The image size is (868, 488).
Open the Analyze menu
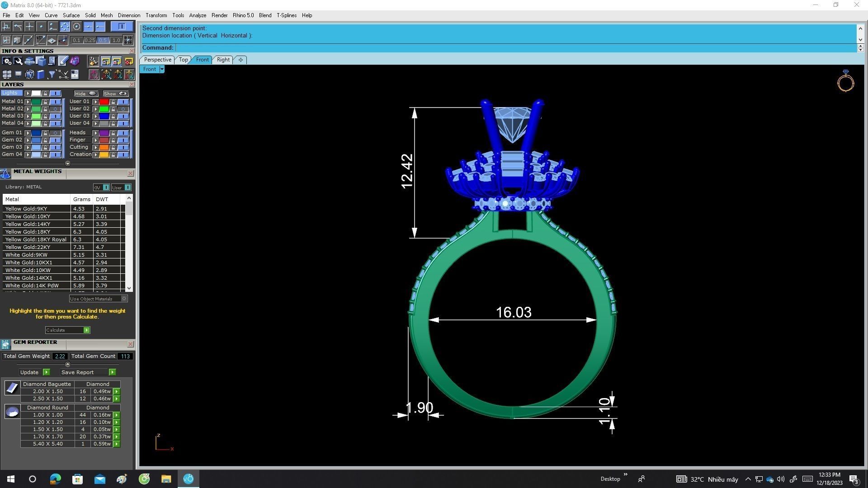point(198,15)
